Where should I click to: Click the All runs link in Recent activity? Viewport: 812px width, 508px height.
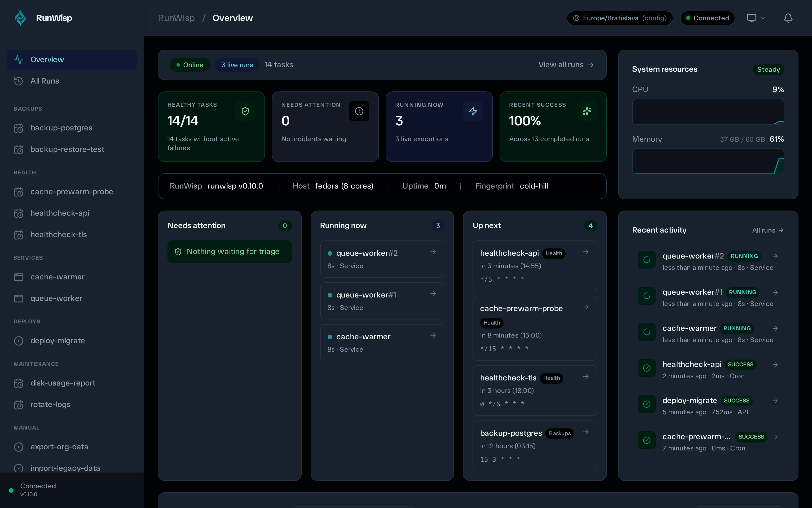click(768, 231)
